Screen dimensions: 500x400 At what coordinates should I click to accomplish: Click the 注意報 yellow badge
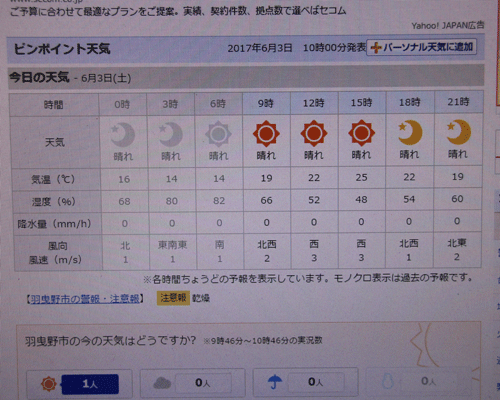(173, 298)
